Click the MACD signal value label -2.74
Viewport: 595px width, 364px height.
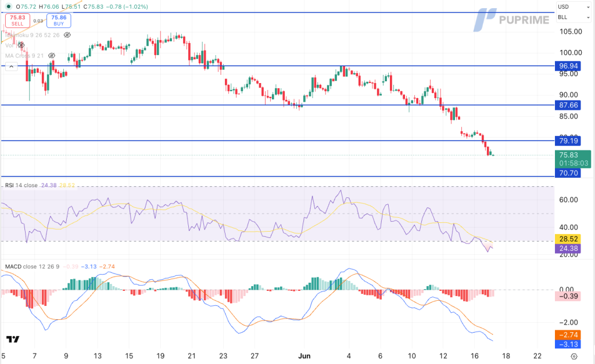(568, 335)
